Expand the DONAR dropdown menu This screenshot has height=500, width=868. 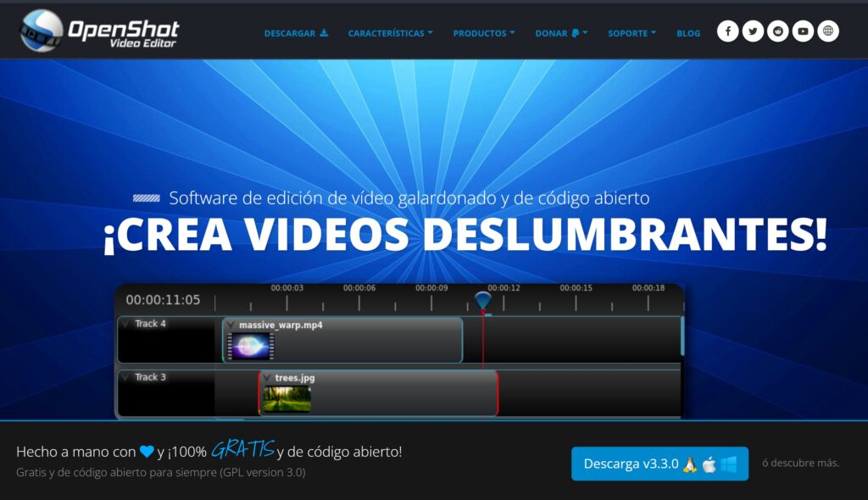coord(561,33)
